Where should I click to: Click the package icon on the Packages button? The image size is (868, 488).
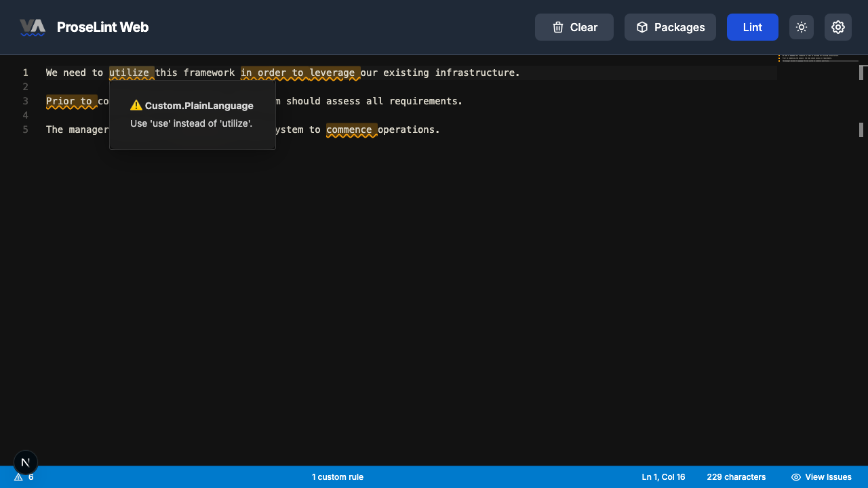pos(642,27)
